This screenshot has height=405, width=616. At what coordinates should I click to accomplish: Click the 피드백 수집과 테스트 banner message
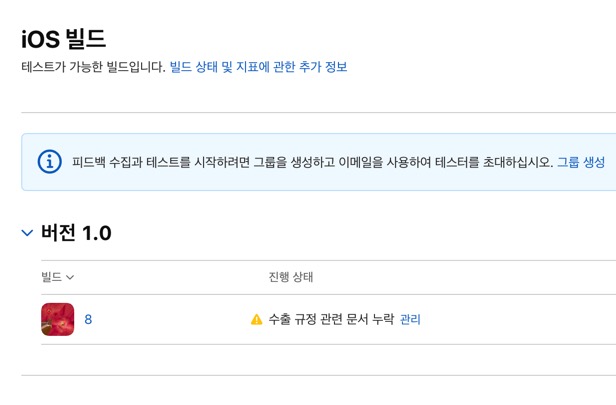(x=312, y=162)
